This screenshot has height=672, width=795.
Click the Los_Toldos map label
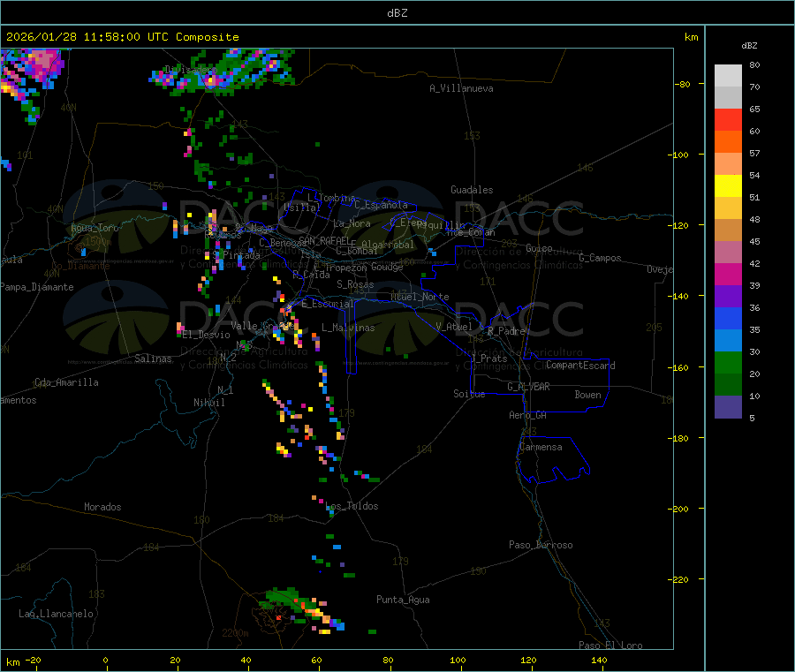click(x=352, y=506)
